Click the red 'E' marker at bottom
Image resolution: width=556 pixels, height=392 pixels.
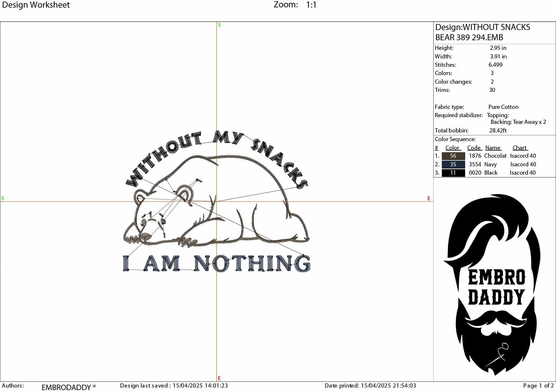pyautogui.click(x=219, y=378)
